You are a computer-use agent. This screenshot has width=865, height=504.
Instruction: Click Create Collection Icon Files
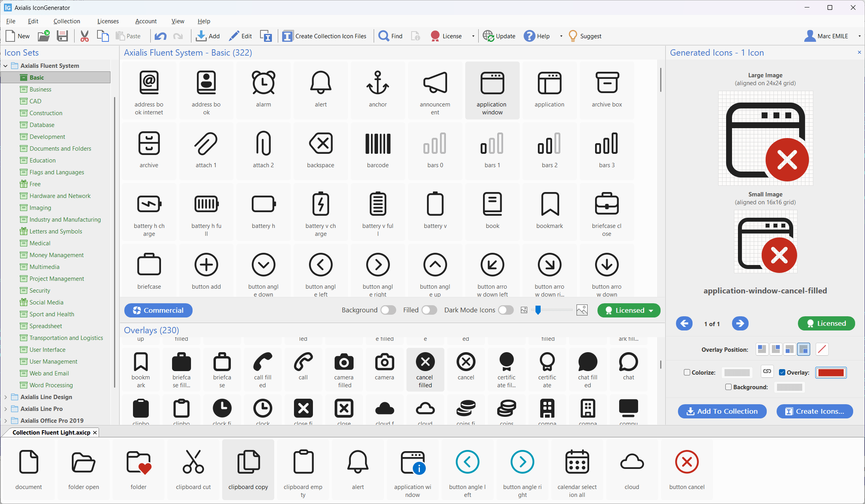[x=324, y=36]
